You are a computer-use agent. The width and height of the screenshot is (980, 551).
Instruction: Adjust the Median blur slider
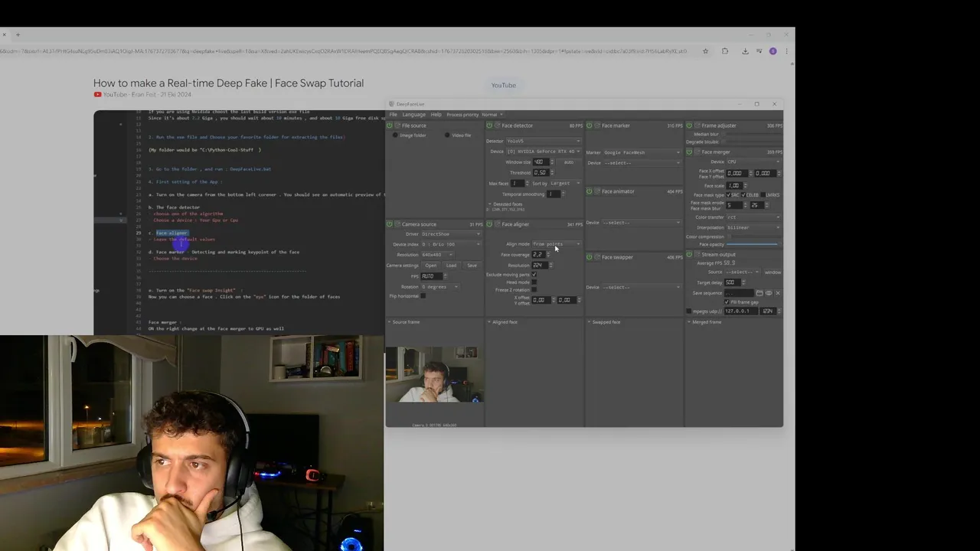point(752,135)
